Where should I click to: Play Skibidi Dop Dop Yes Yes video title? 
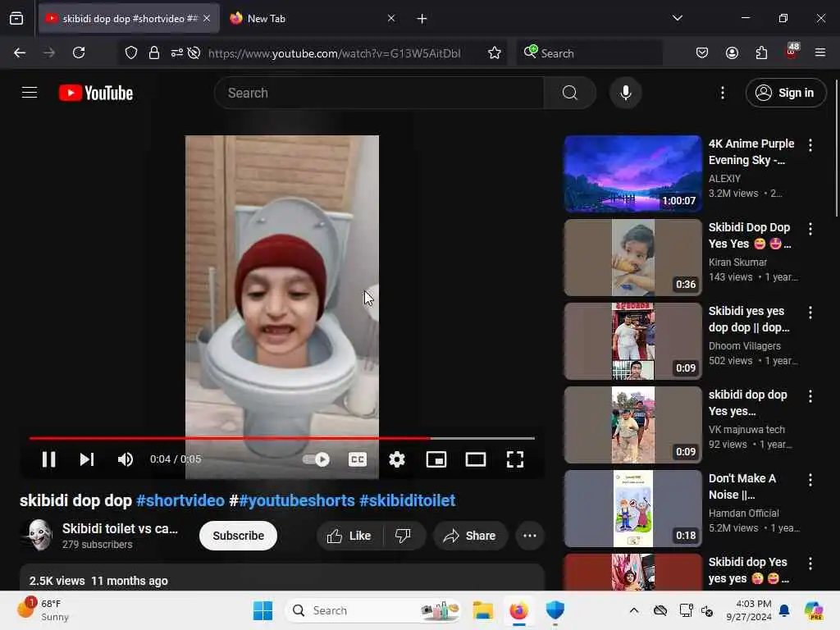[x=750, y=235]
